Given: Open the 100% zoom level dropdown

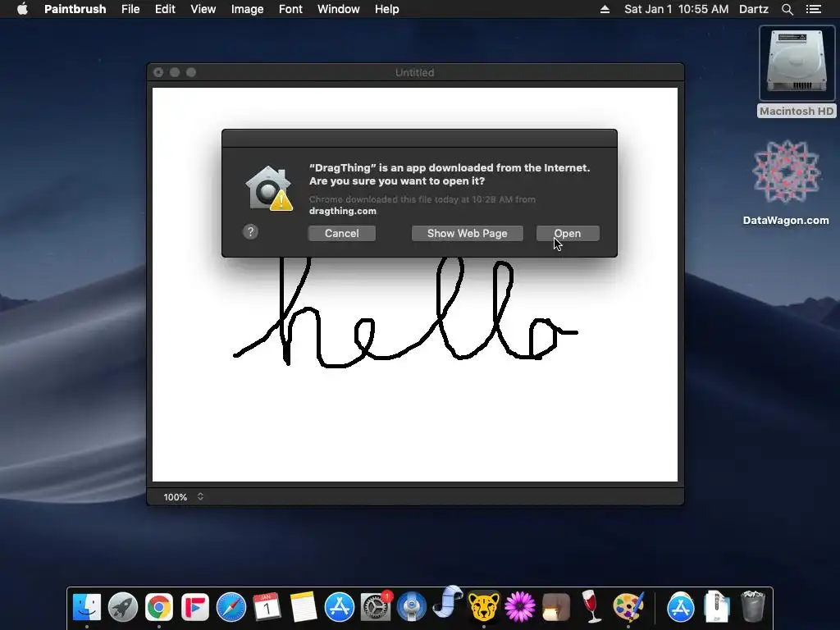Looking at the screenshot, I should point(183,496).
